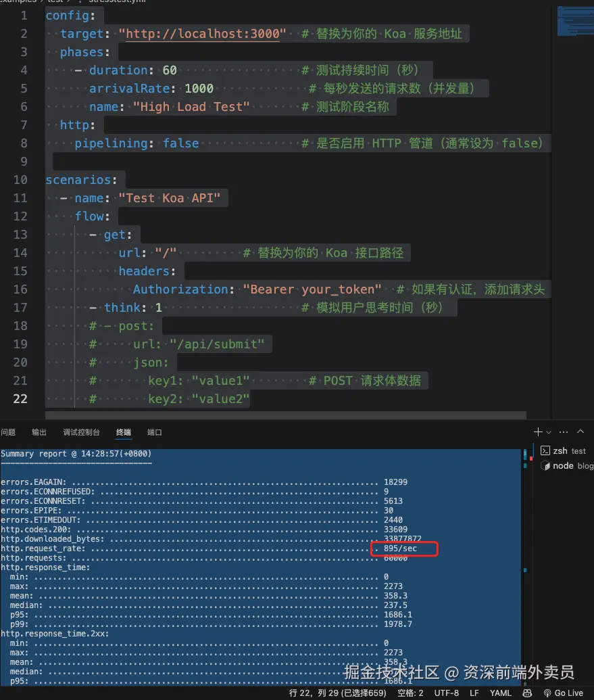Click the Copilot icon in status bar
594x700 pixels.
[527, 693]
